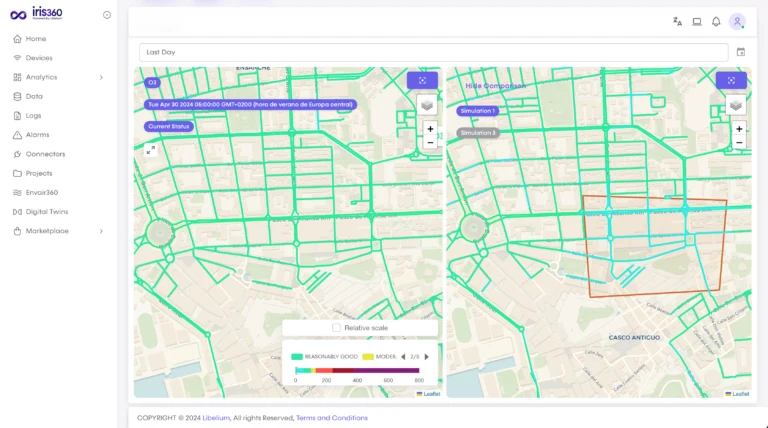Click the Last Day date range field

[x=433, y=52]
